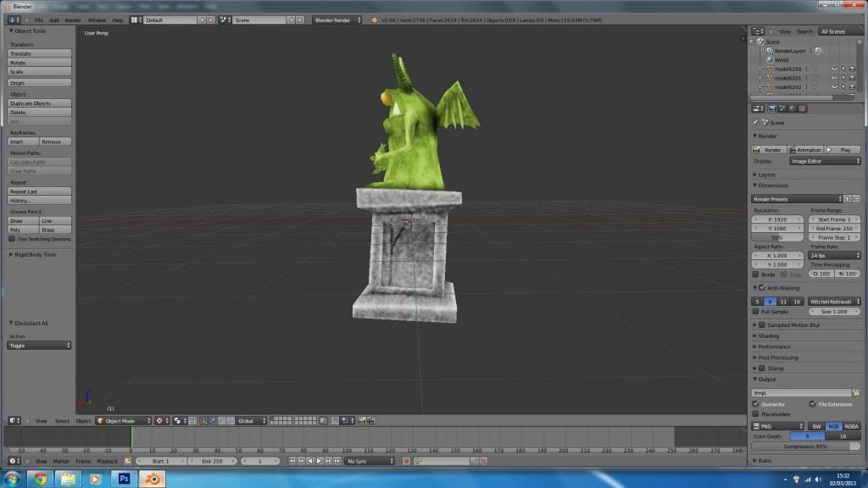Click the Animation render button
Image resolution: width=868 pixels, height=488 pixels.
coord(805,150)
